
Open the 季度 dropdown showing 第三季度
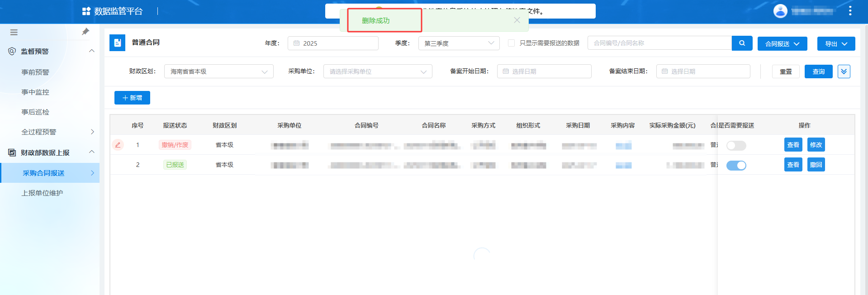click(459, 43)
